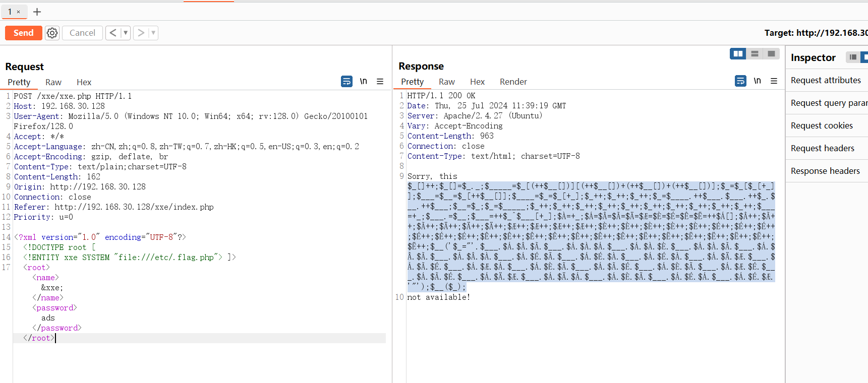Click the 'not available!' response line
This screenshot has width=868, height=383.
pos(438,297)
